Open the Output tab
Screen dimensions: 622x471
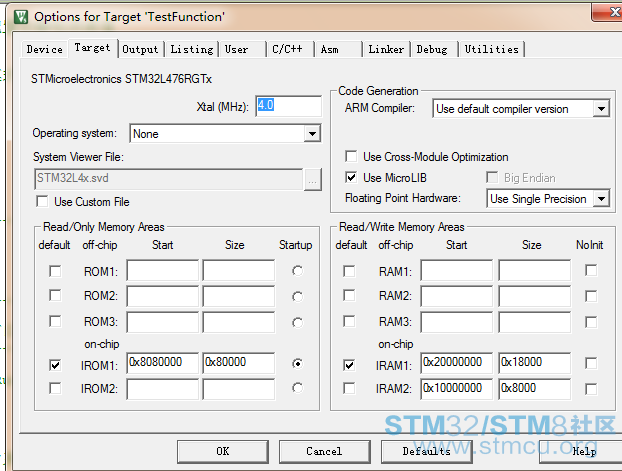coord(140,49)
